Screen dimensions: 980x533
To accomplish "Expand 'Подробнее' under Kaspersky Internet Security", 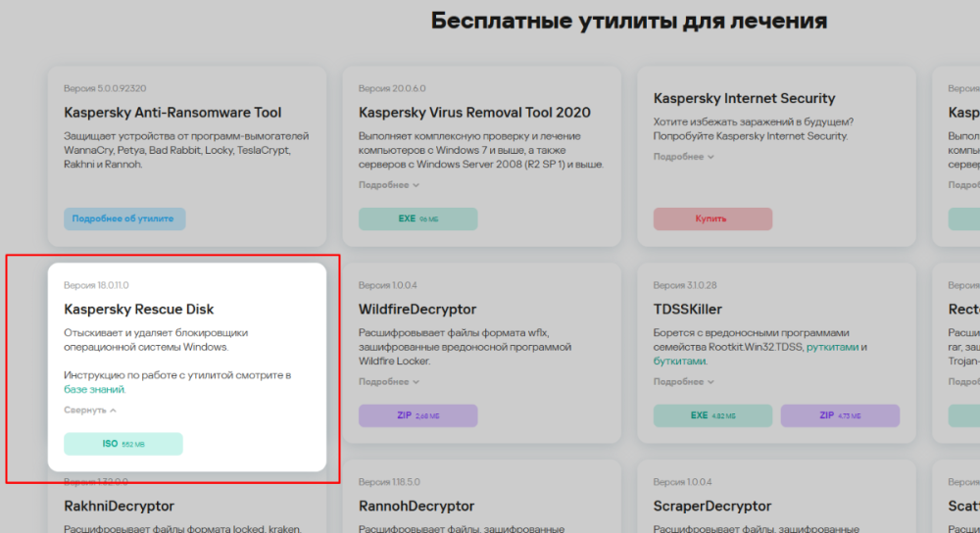I will point(684,157).
